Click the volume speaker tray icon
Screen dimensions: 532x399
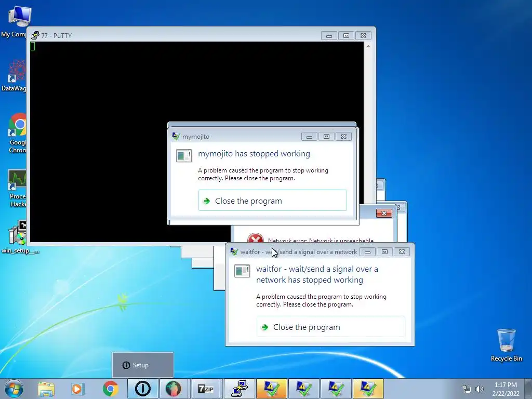pos(480,389)
